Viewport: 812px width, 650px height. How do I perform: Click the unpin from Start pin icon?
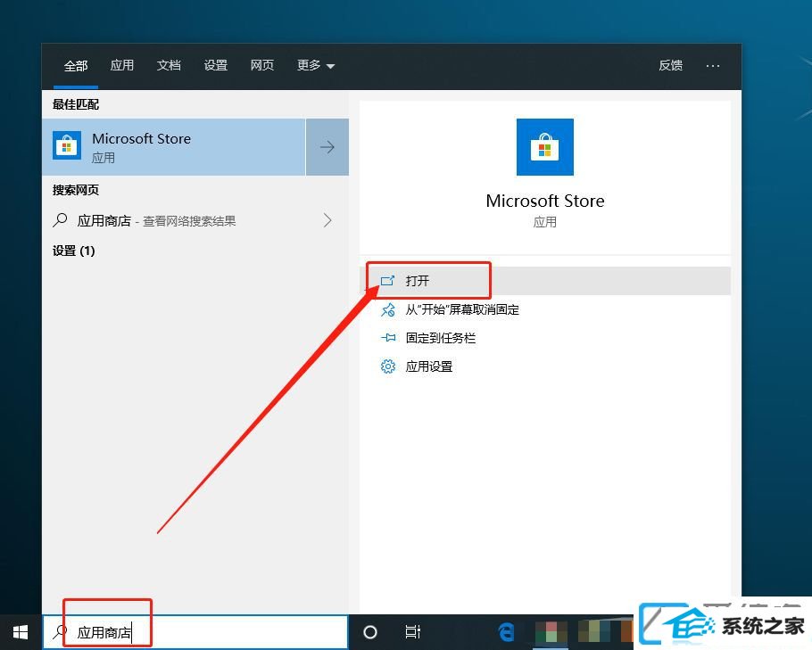[387, 309]
